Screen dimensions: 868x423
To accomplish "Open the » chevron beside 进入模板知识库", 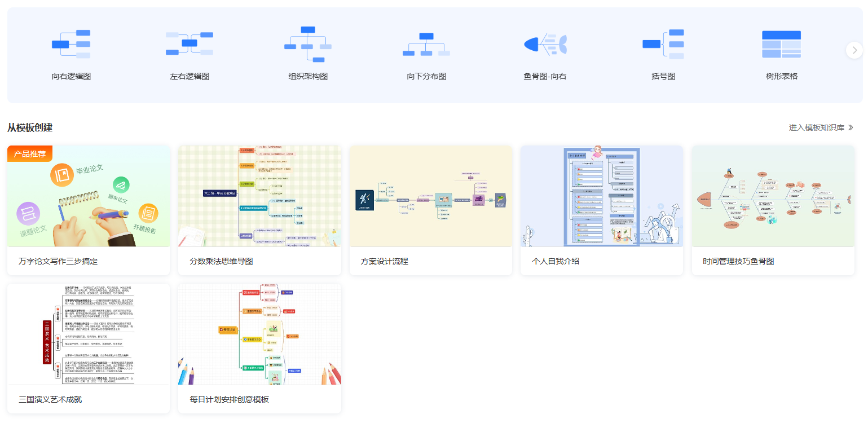I will click(852, 127).
